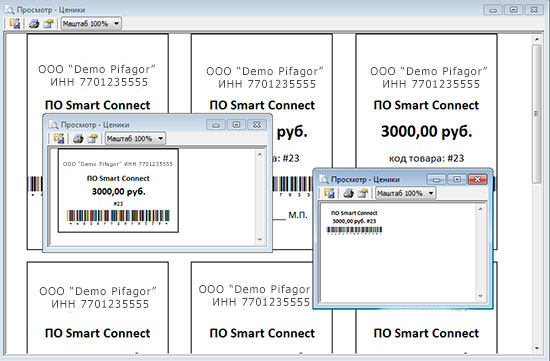Screen dimensions: 550x361
Task: Open Маштаб 100% dropdown in red-close-button window
Action: pyautogui.click(x=405, y=193)
